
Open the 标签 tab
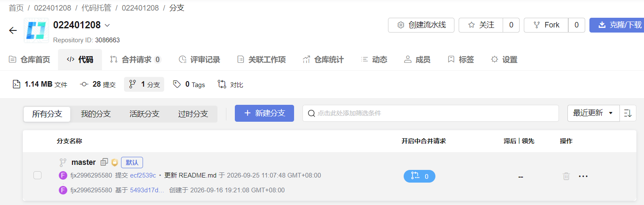click(461, 60)
